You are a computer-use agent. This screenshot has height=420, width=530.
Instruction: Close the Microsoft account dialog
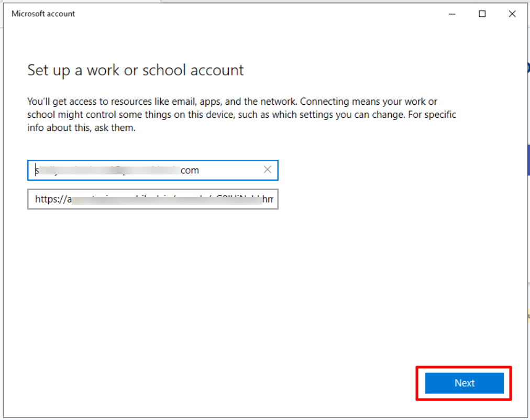pyautogui.click(x=512, y=14)
